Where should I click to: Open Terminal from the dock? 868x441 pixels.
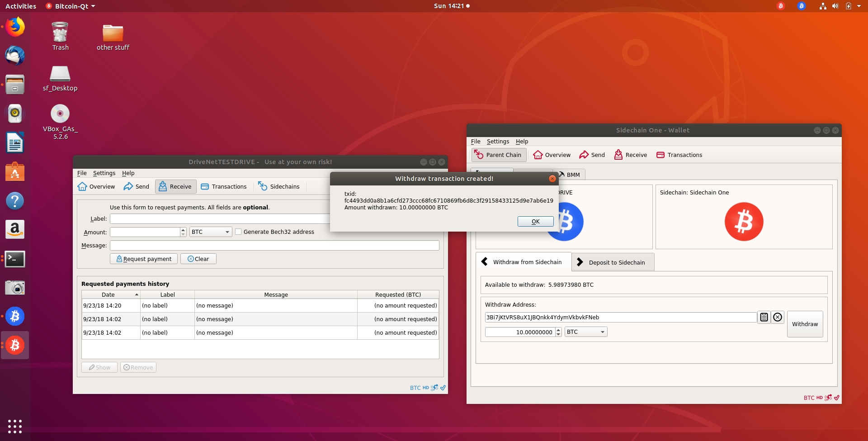click(x=15, y=259)
